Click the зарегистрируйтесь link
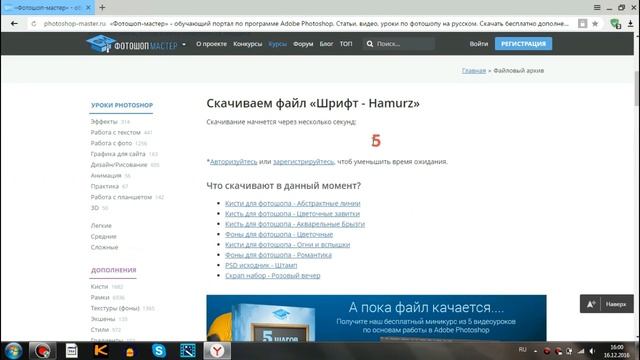Image resolution: width=640 pixels, height=360 pixels. pos(303,162)
